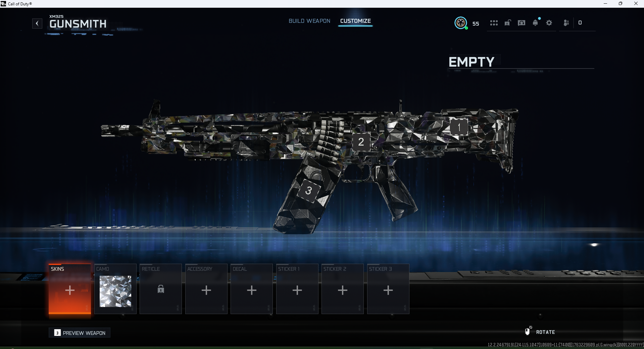Open the Sticker 1 slot
This screenshot has height=349, width=644.
coord(297,290)
